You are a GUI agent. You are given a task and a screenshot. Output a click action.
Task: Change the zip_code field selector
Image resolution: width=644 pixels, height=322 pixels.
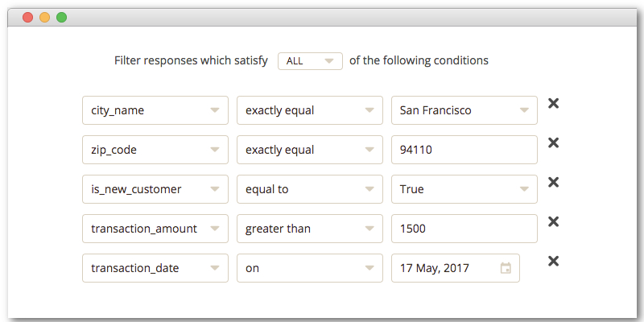(155, 150)
